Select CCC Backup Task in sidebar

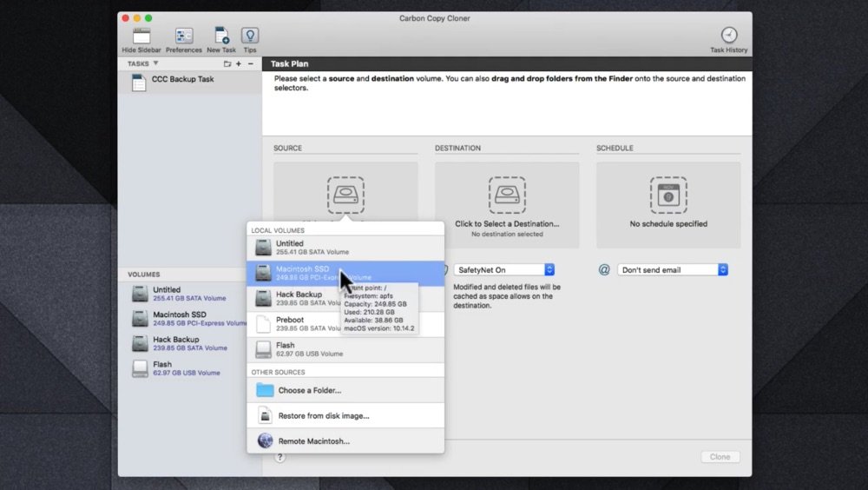pos(182,80)
